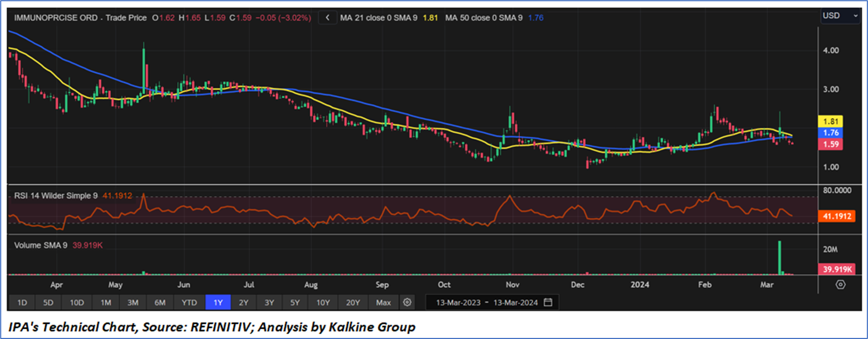Screen dimensions: 868x339
Task: Click the 13-Mar-2024 end date field
Action: [x=515, y=302]
